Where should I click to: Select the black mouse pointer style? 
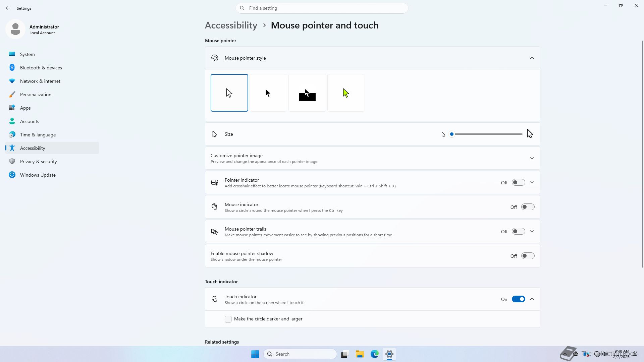point(268,93)
